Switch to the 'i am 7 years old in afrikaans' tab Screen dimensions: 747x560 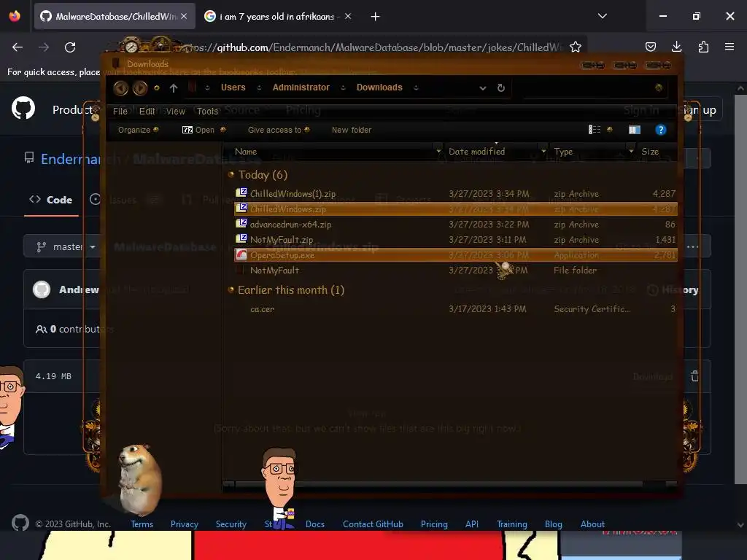point(276,16)
